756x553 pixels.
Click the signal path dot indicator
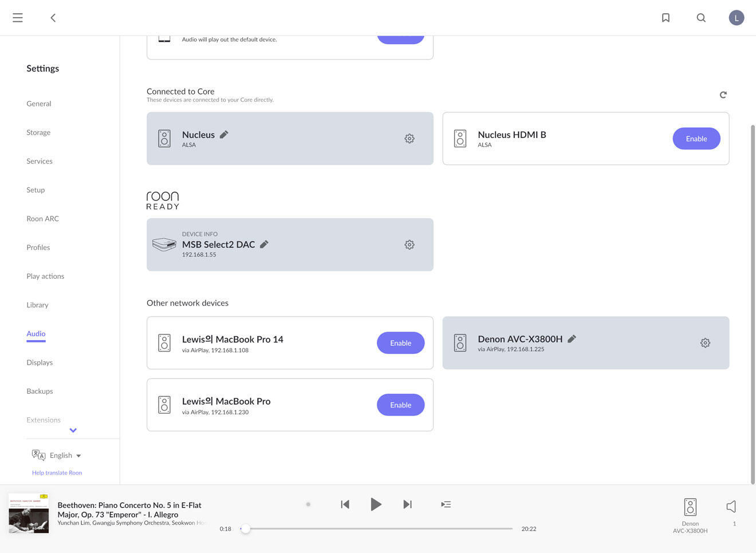click(x=308, y=504)
